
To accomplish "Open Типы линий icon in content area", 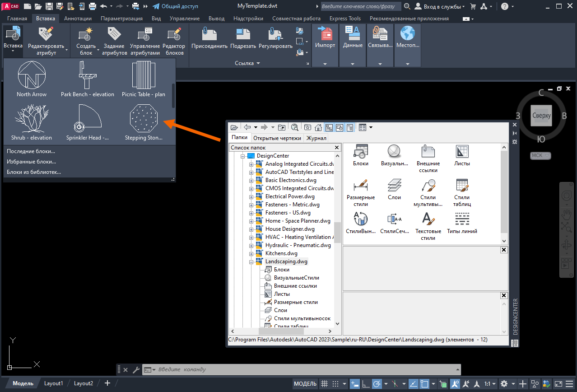I will [462, 224].
